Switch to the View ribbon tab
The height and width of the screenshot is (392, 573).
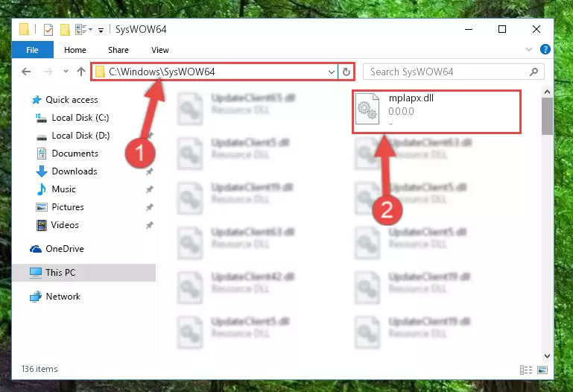pyautogui.click(x=160, y=50)
